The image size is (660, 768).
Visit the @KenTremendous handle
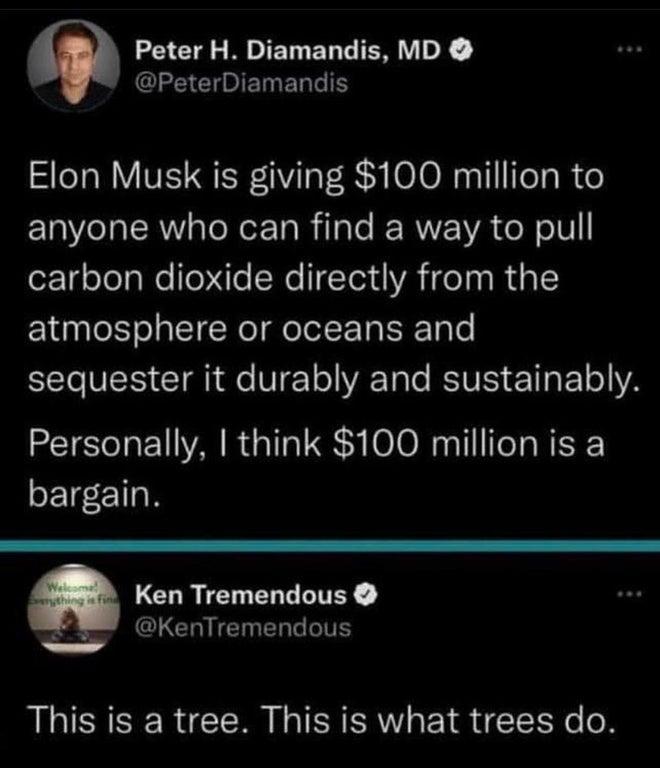click(x=242, y=627)
